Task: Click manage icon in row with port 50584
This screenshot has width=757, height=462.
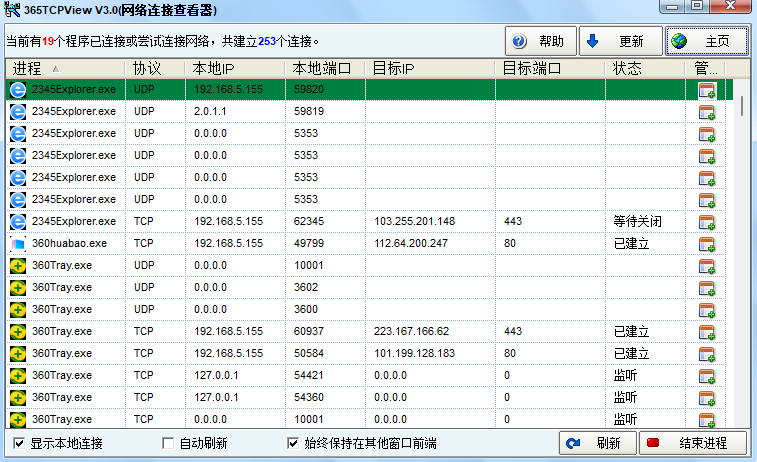Action: coord(707,354)
